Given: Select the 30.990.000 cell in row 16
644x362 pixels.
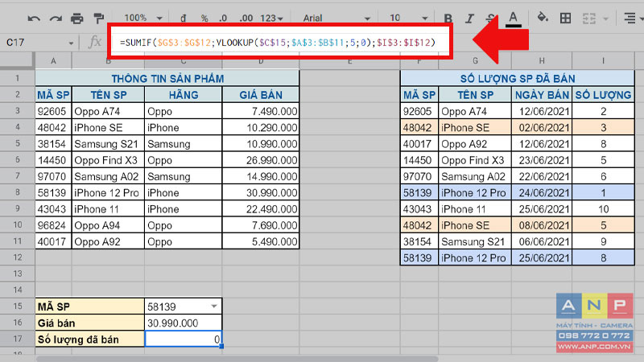Looking at the screenshot, I should pos(184,323).
